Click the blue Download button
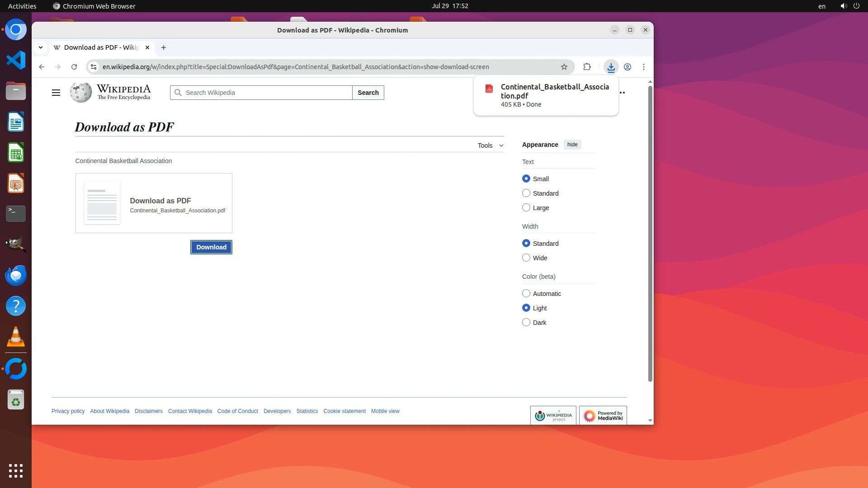The image size is (868, 488). [211, 247]
